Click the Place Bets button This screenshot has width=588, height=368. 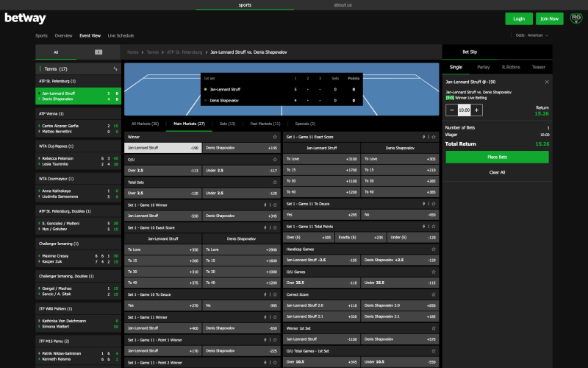[498, 157]
